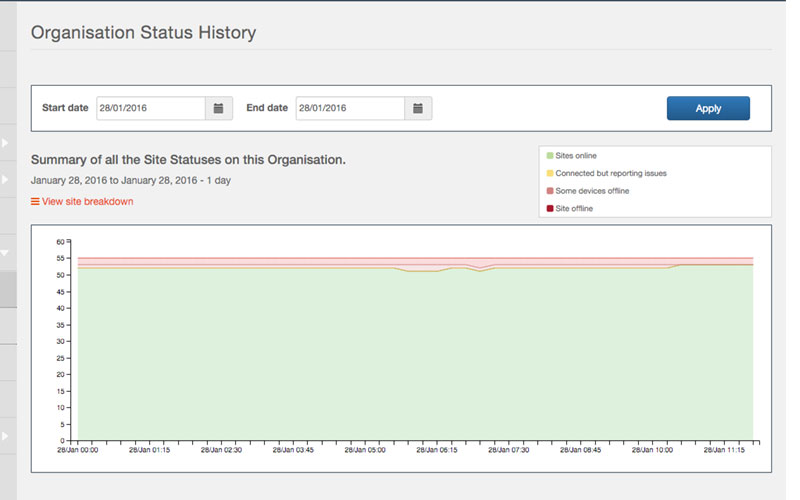
Task: Click the dark red Site offline swatch
Action: click(x=549, y=208)
